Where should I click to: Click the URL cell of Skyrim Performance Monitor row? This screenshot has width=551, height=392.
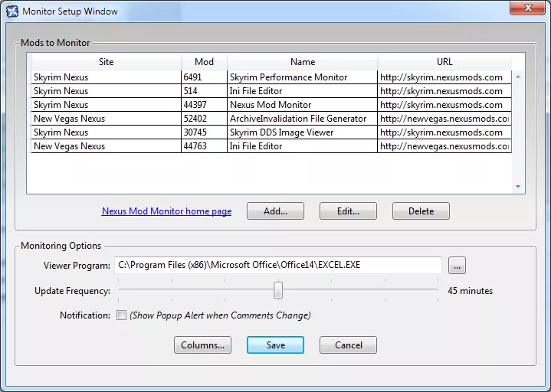444,77
